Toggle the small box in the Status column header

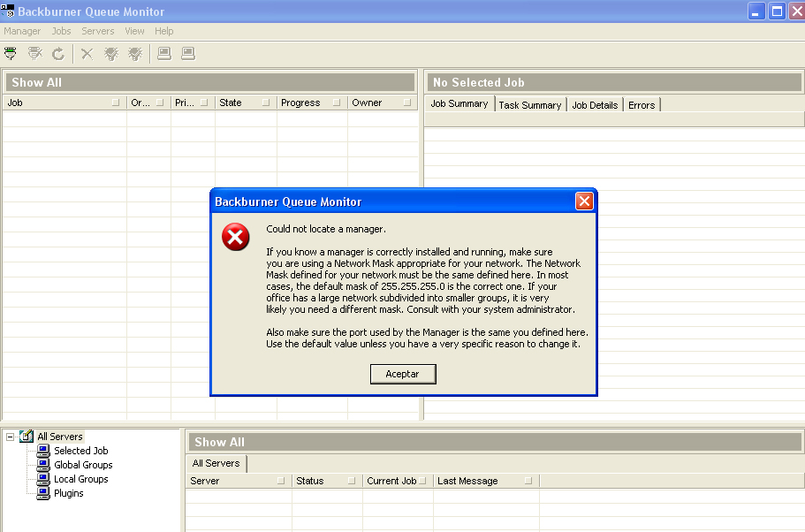coord(352,481)
